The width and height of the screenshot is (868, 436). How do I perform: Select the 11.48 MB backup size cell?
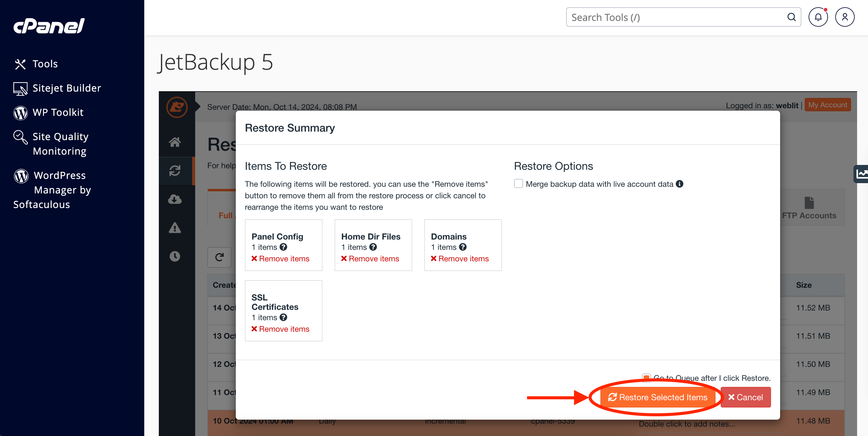tap(813, 421)
